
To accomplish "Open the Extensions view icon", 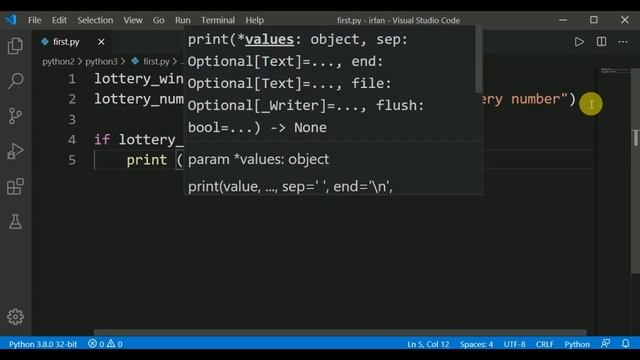I will coord(15,187).
